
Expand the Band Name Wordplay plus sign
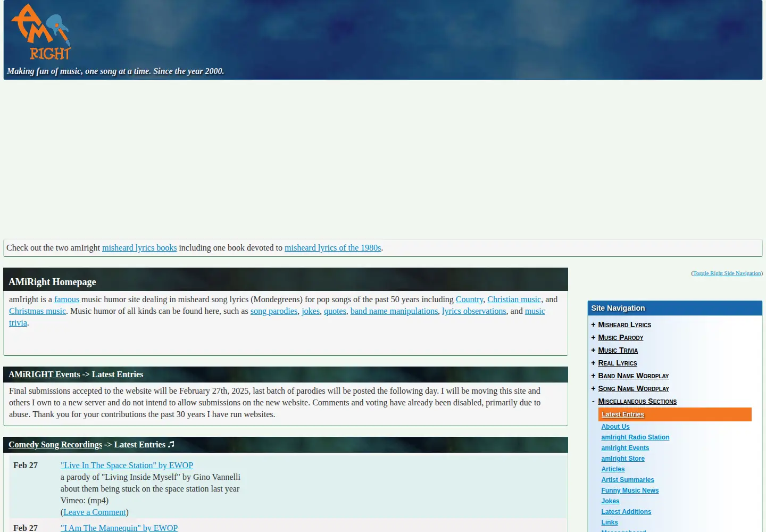(593, 376)
